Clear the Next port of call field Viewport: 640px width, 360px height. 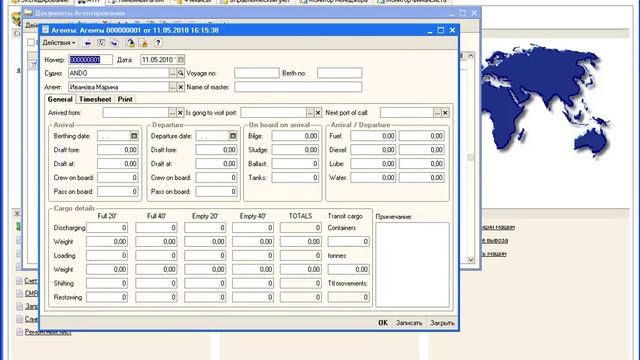(445, 113)
